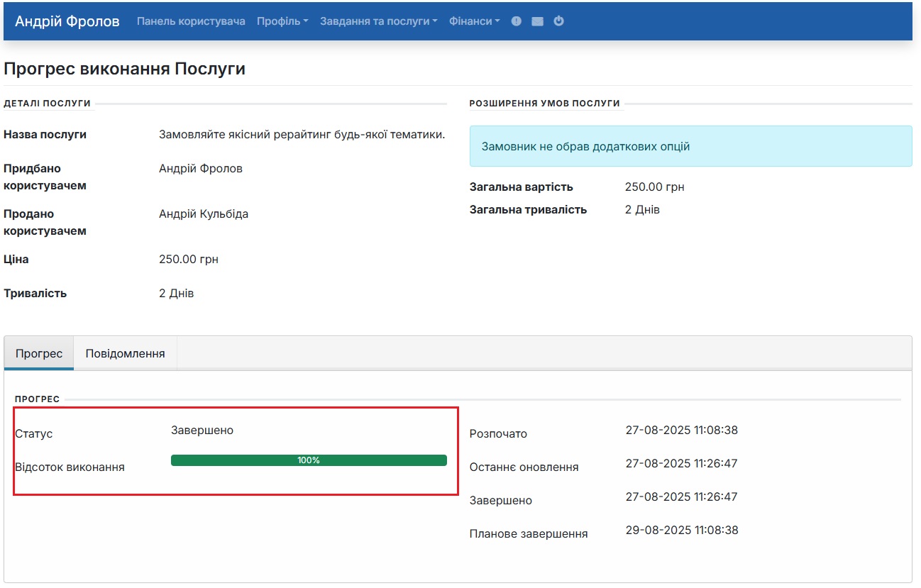
Task: Click the service title about рерайтинг
Action: point(302,134)
